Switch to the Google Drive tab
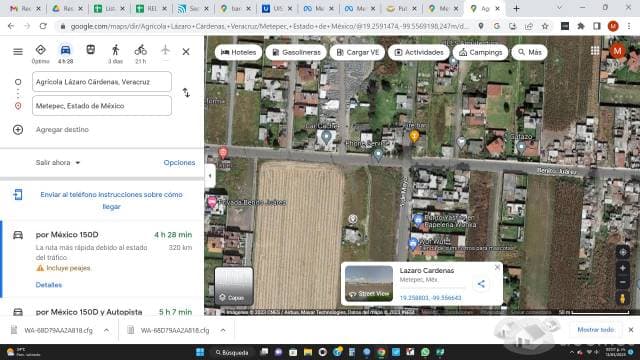 click(68, 8)
